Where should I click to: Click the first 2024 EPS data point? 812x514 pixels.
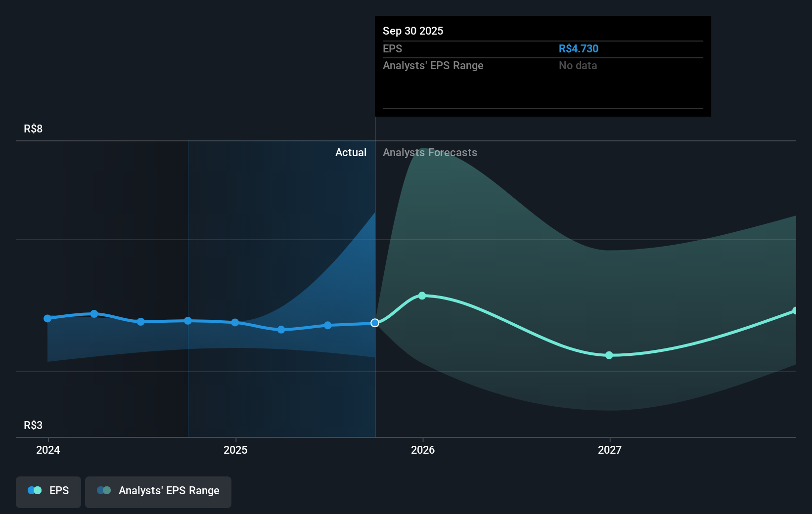tap(47, 318)
